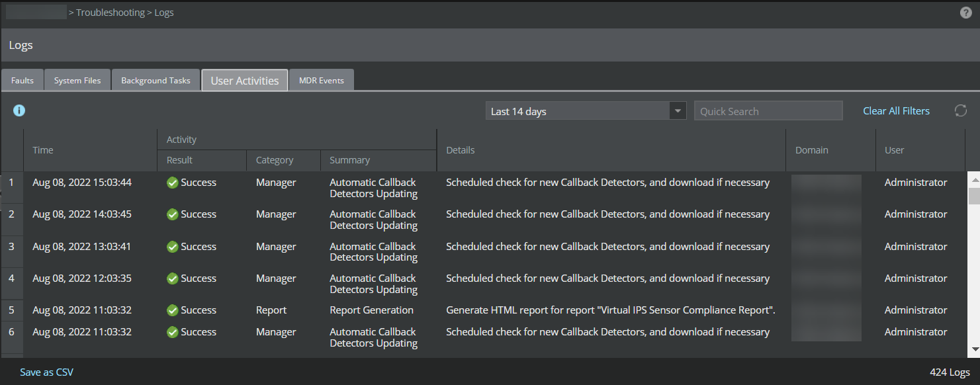Click the Success icon for 14:03:45 entry

click(x=173, y=214)
